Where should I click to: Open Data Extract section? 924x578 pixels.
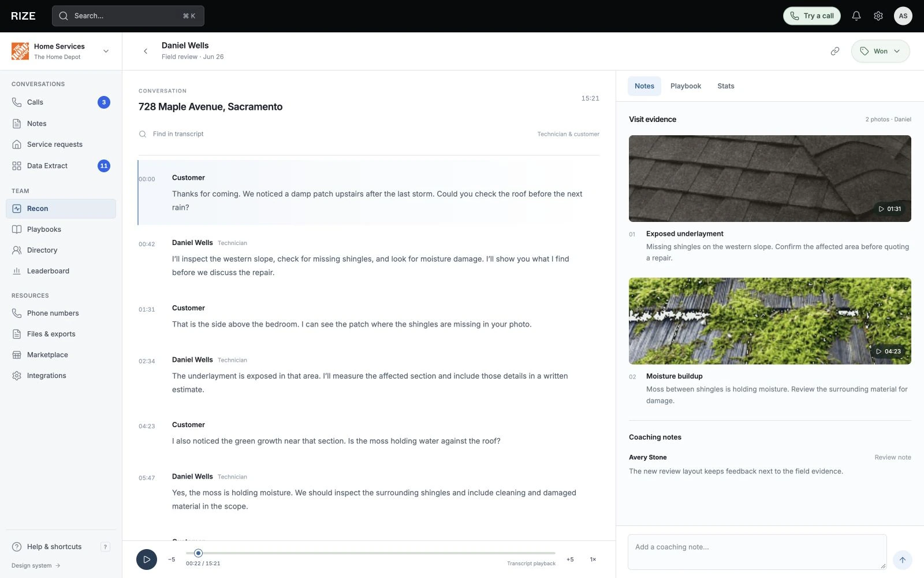click(61, 166)
